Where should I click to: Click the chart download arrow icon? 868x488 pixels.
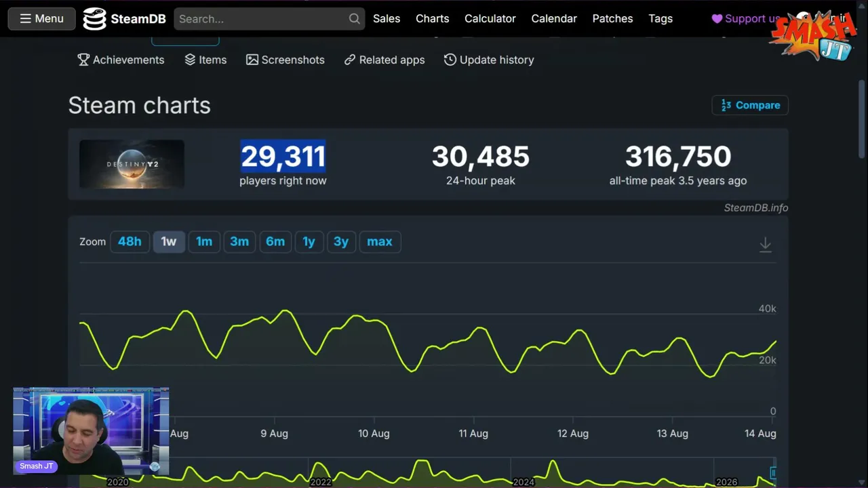[765, 245]
